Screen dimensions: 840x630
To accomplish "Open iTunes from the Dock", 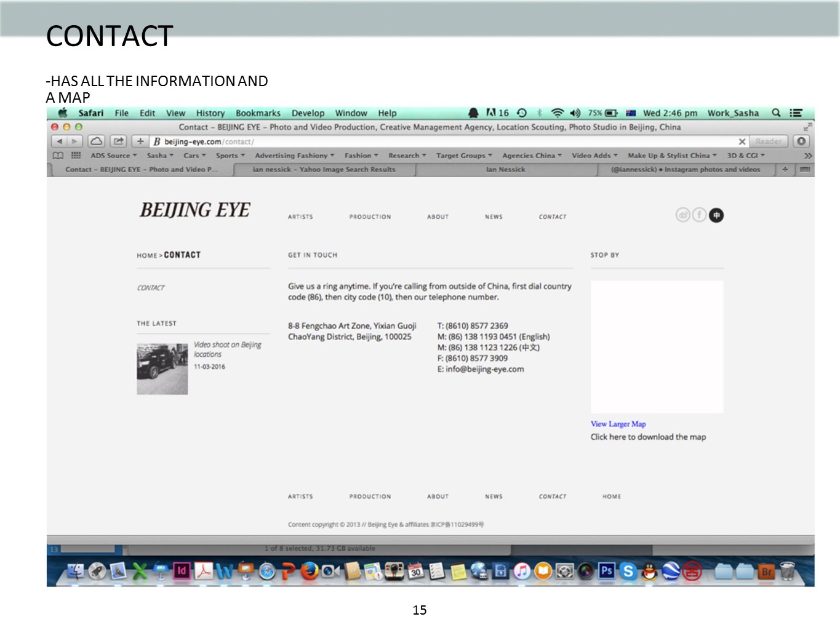I will coord(522,572).
